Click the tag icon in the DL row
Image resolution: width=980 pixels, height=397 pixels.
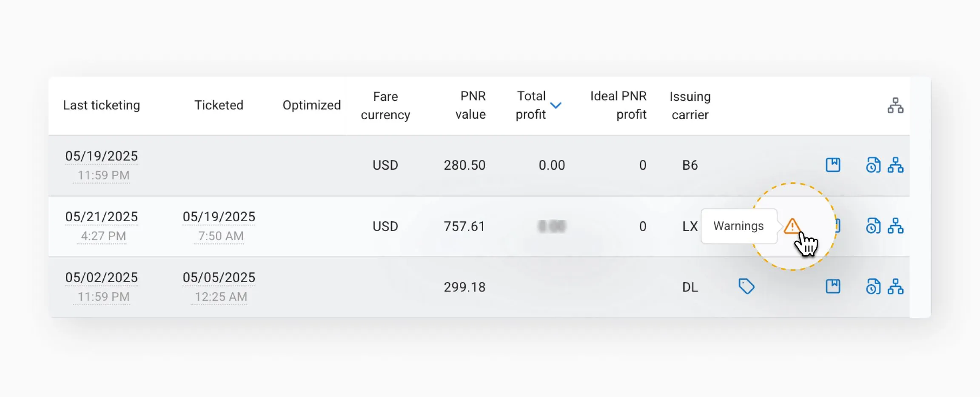click(746, 286)
